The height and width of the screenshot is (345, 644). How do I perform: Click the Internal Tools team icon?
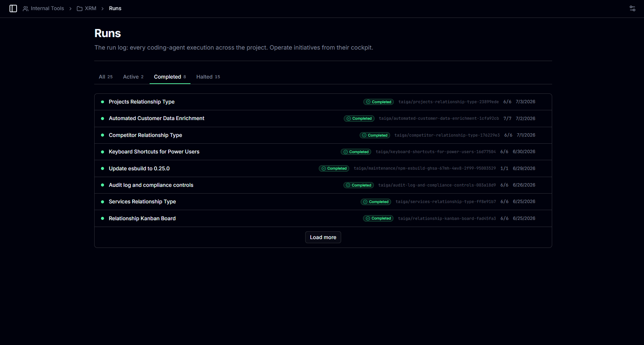click(x=25, y=8)
